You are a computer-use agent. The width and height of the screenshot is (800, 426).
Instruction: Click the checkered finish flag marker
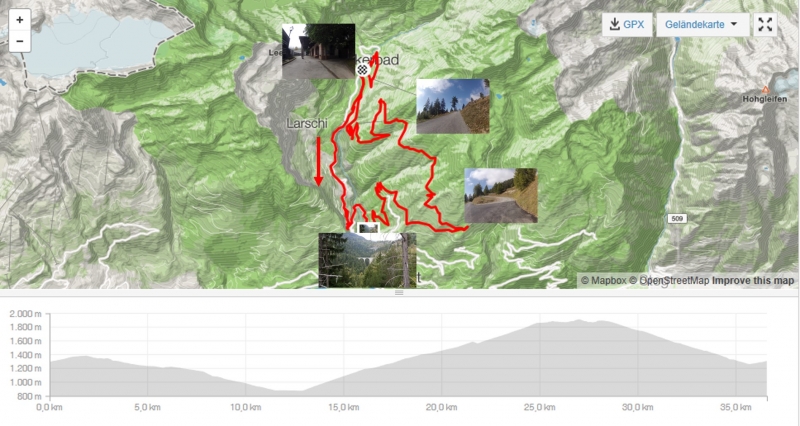(362, 70)
